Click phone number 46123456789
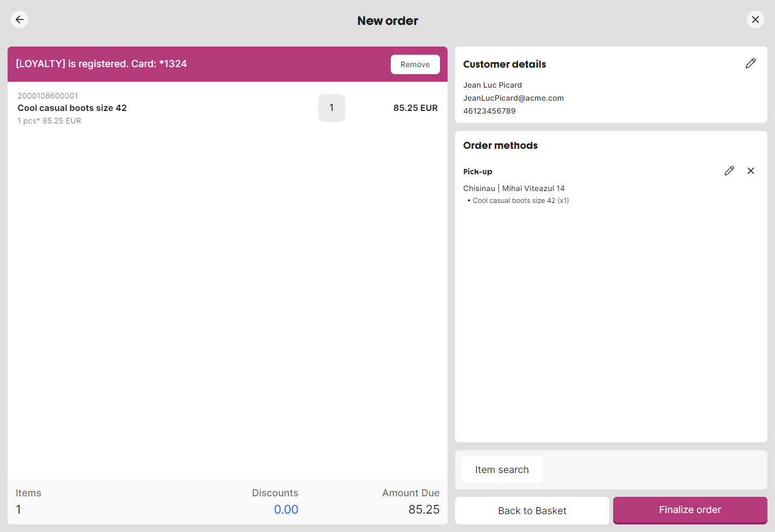775x532 pixels. (x=489, y=111)
